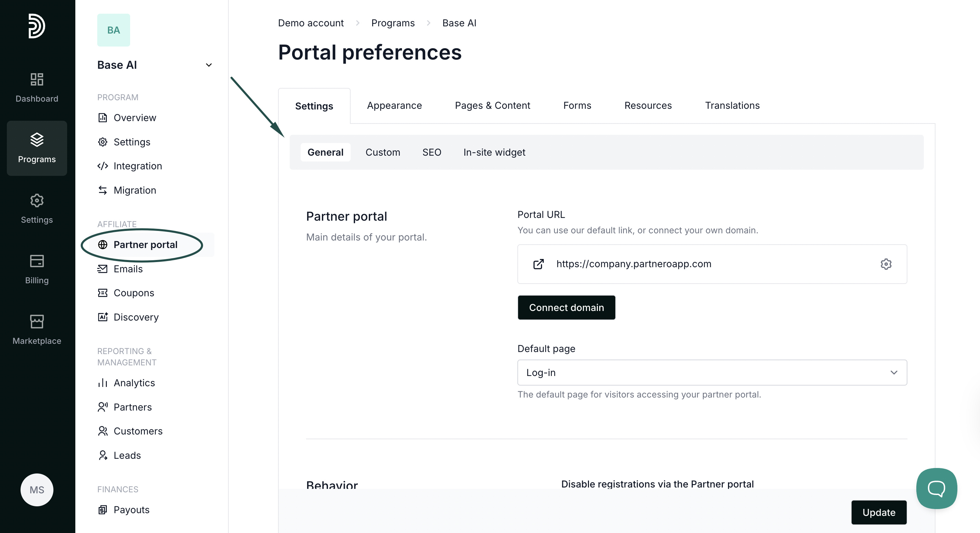Click the Connect domain button
Image resolution: width=980 pixels, height=533 pixels.
point(566,307)
